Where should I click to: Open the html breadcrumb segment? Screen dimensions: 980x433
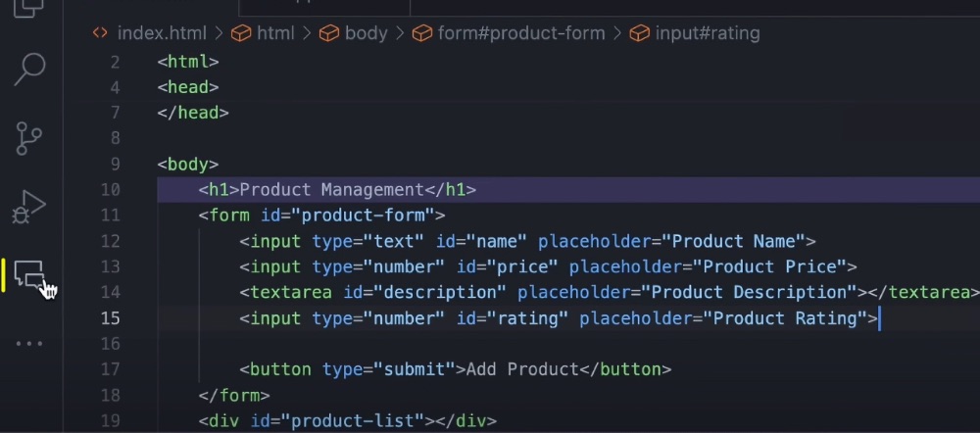[x=275, y=33]
